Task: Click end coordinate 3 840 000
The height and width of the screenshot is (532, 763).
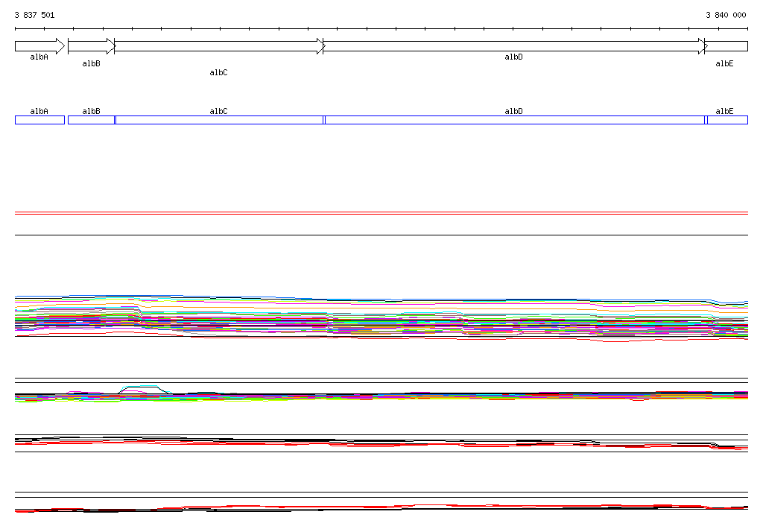Action: (726, 15)
